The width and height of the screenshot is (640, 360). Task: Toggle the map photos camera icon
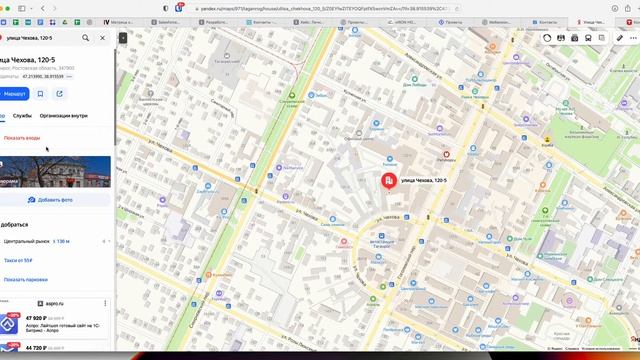[x=575, y=38]
